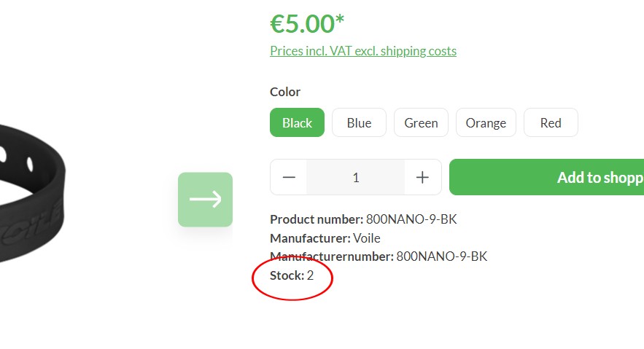
Task: Click the Voile manufacturer name
Action: coord(367,238)
